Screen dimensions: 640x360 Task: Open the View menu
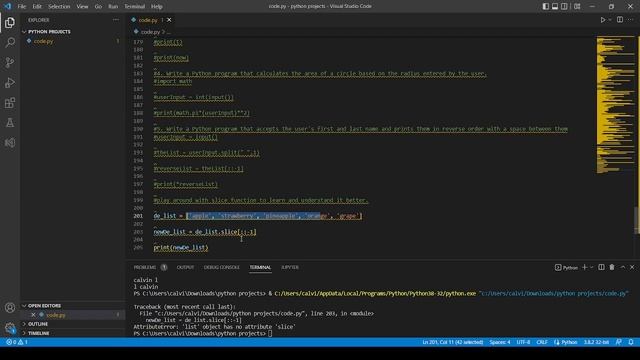pyautogui.click(x=82, y=6)
